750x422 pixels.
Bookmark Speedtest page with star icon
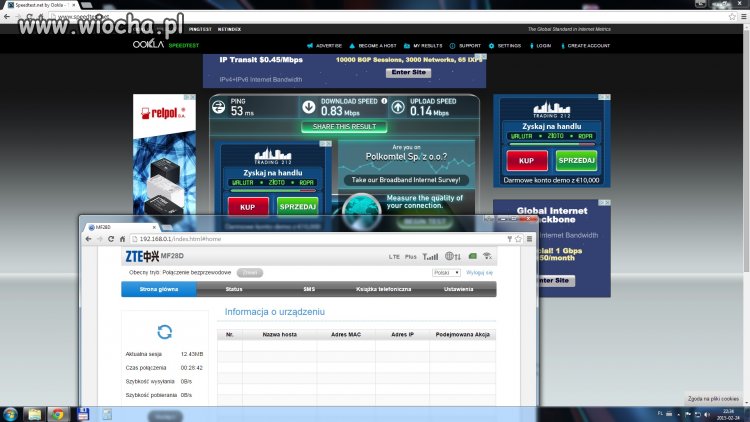pyautogui.click(x=732, y=17)
